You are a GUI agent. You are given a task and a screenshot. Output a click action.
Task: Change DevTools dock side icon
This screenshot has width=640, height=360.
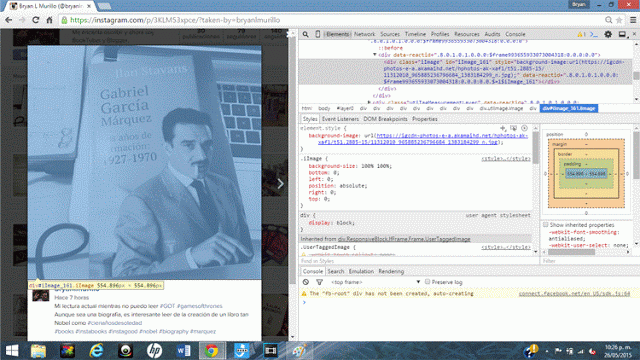pyautogui.click(x=622, y=34)
